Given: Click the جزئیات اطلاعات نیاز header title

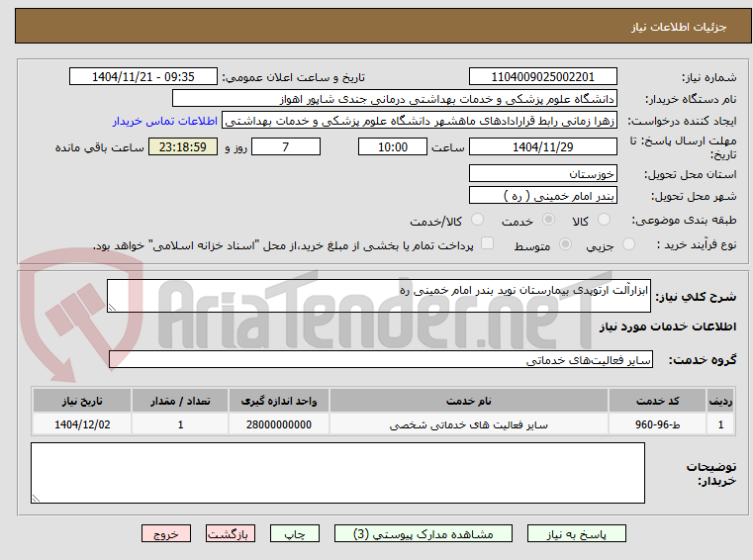Looking at the screenshot, I should click(678, 27).
